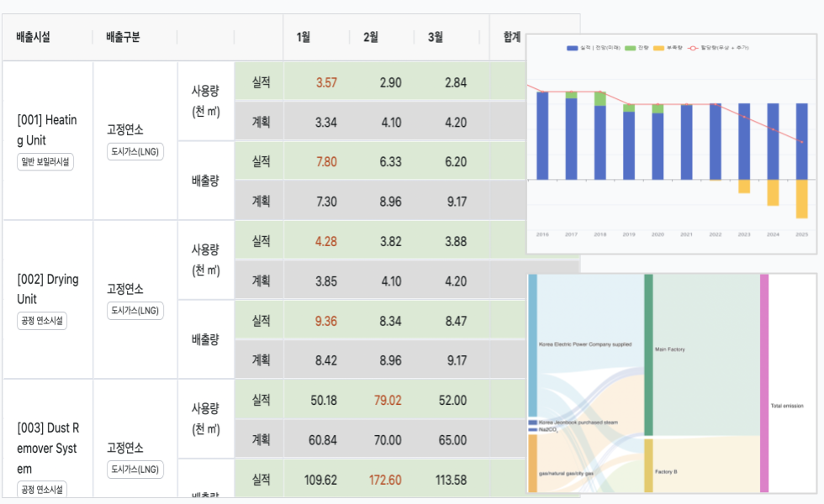Click 공정 연소시설 tag under Dust Remover System
The image size is (824, 504).
[x=42, y=489]
